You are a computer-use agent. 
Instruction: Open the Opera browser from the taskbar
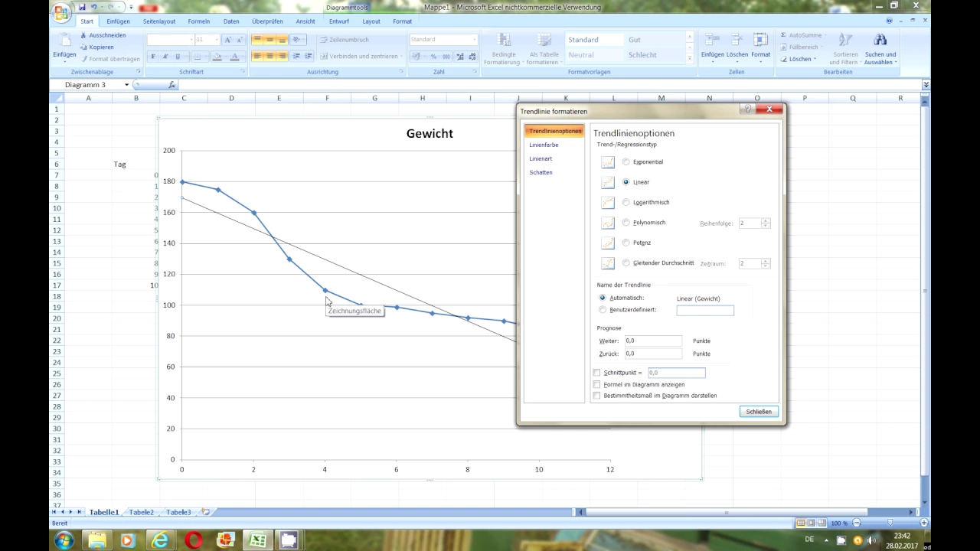coord(193,540)
